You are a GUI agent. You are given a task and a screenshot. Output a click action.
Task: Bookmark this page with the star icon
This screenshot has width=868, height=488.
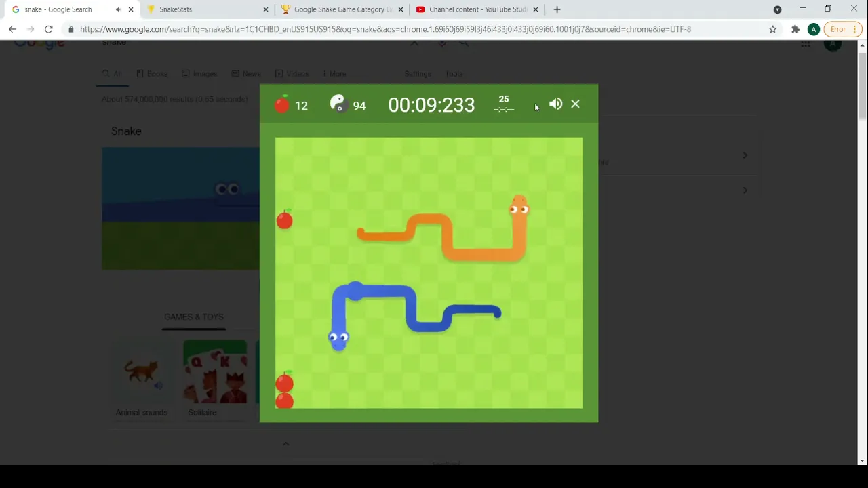pyautogui.click(x=772, y=29)
